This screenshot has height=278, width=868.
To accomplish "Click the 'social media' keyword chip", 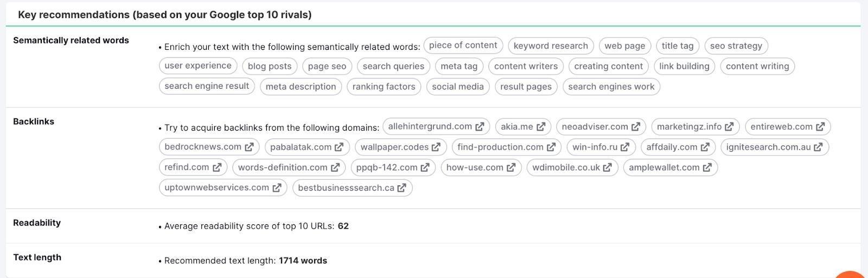I will coord(458,86).
